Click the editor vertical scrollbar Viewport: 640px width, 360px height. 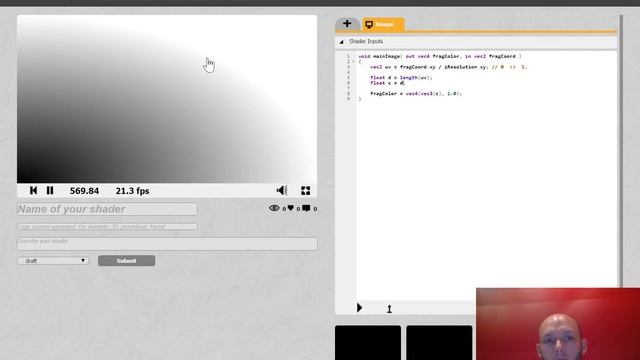pos(621,151)
